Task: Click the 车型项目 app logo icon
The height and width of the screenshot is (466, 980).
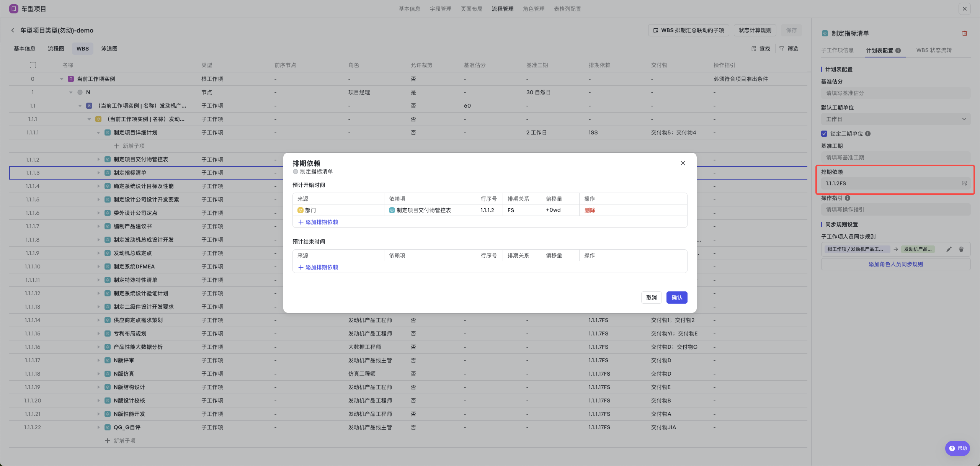Action: point(14,8)
